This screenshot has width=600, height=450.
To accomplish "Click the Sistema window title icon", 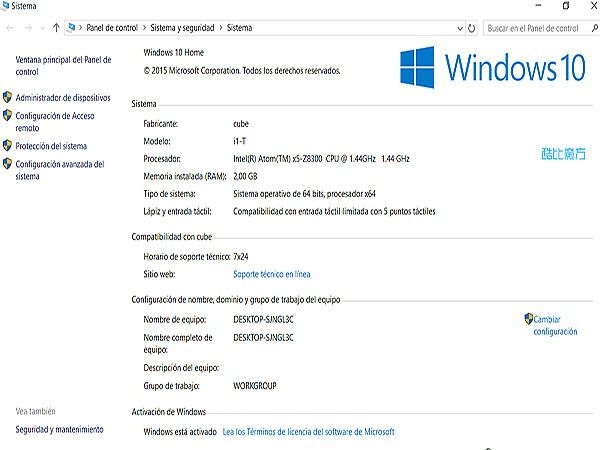I will (x=5, y=5).
